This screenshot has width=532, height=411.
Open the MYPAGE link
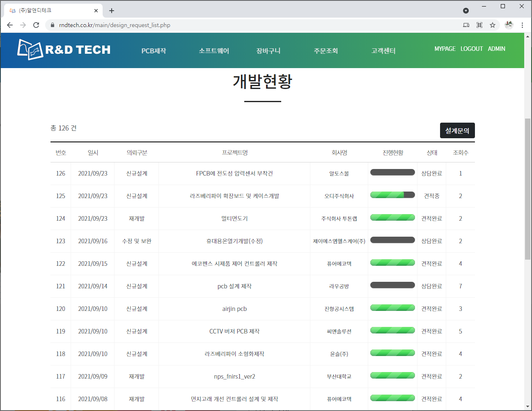click(x=445, y=49)
